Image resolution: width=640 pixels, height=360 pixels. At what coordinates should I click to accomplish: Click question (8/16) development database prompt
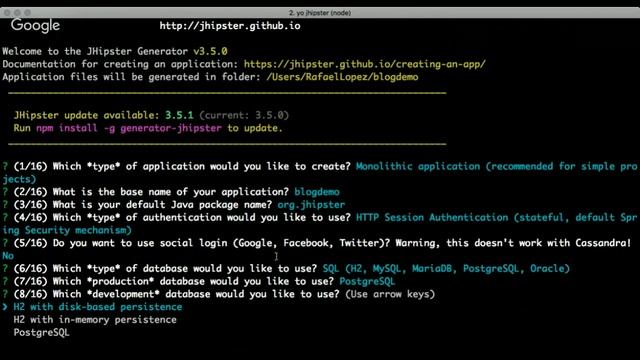176,294
